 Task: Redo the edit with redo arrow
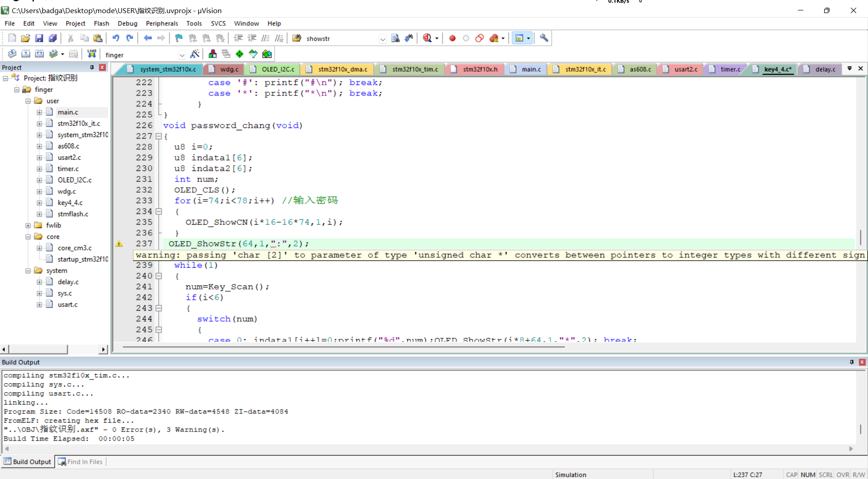pyautogui.click(x=130, y=38)
